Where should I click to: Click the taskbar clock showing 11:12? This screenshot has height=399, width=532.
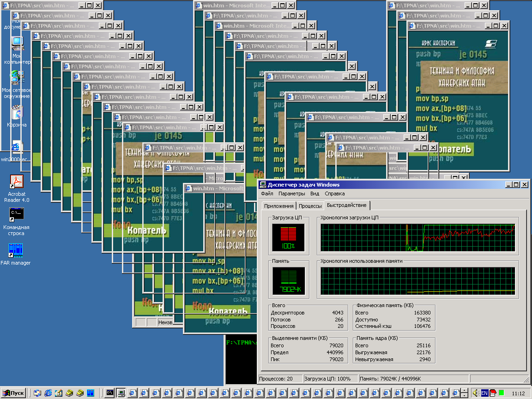[x=519, y=393]
